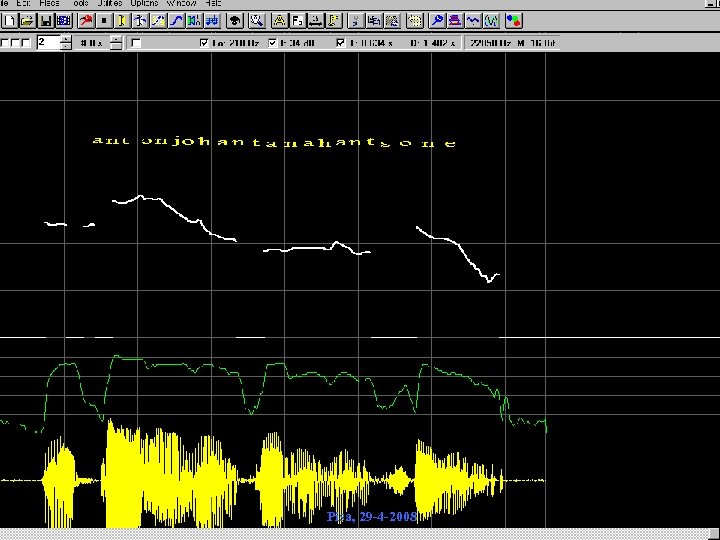The width and height of the screenshot is (720, 540).
Task: Open the Utilities menu
Action: (x=110, y=3)
